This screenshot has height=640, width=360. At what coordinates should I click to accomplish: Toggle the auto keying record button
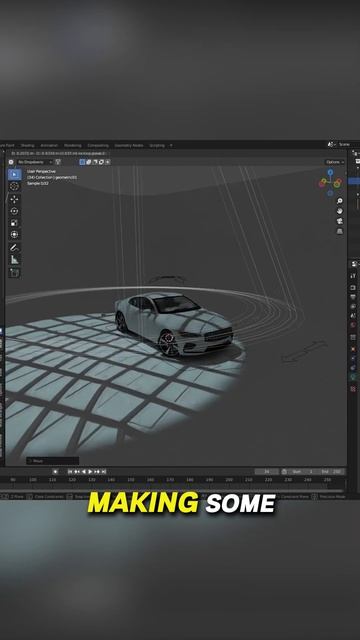55,471
